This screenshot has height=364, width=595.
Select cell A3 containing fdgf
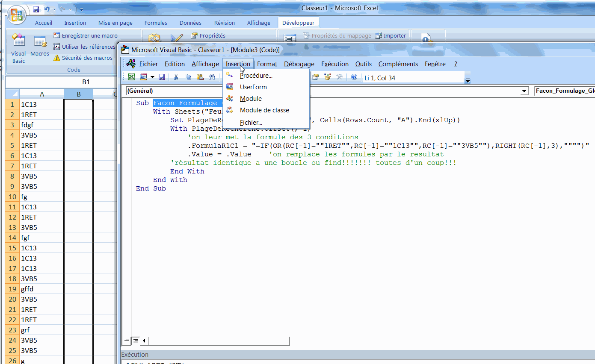41,125
